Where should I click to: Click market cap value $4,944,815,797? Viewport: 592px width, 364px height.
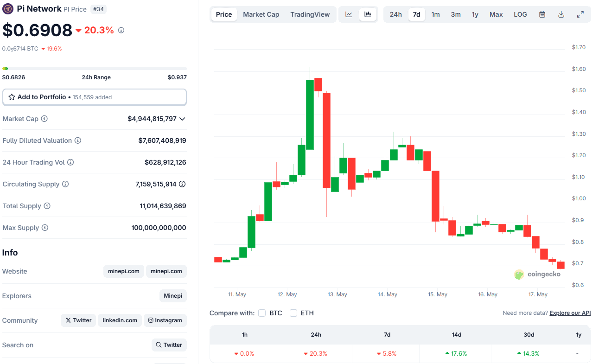[x=152, y=119]
